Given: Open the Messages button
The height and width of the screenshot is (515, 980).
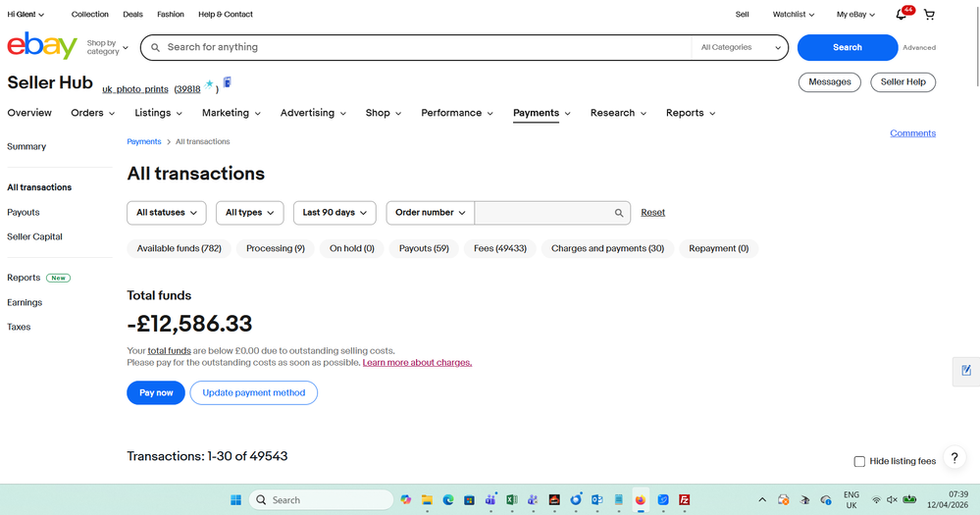Looking at the screenshot, I should point(829,81).
